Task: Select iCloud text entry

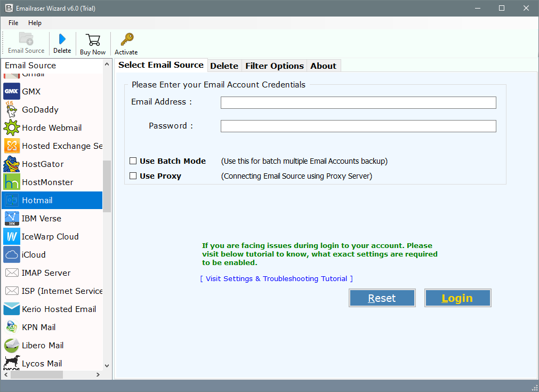Action: (x=34, y=255)
